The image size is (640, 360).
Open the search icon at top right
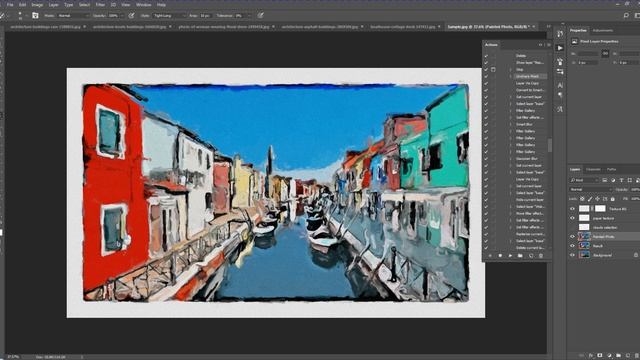point(626,16)
